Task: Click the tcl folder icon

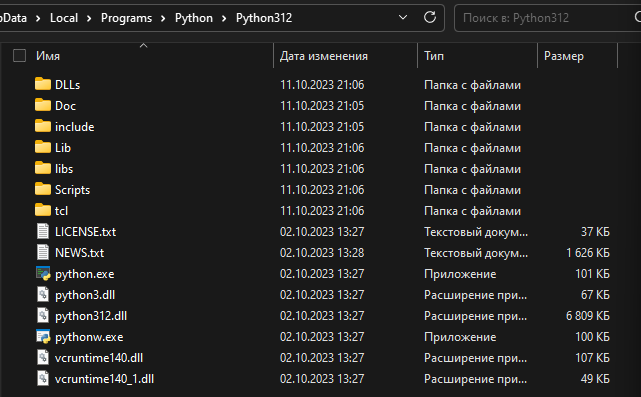Action: tap(43, 210)
